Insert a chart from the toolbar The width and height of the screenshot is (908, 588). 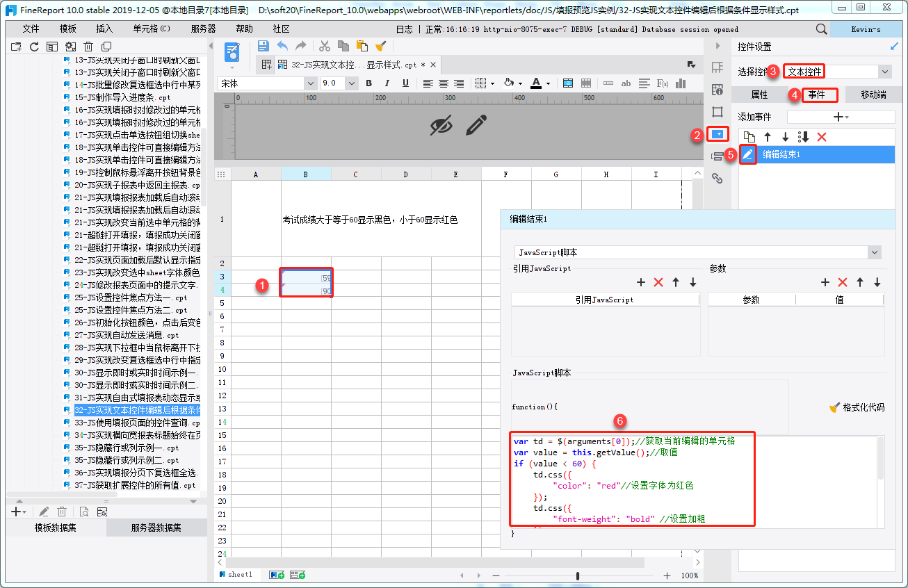(681, 83)
